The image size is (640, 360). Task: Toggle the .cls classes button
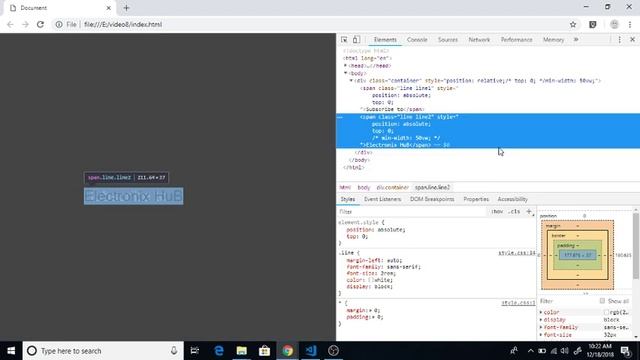[515, 211]
